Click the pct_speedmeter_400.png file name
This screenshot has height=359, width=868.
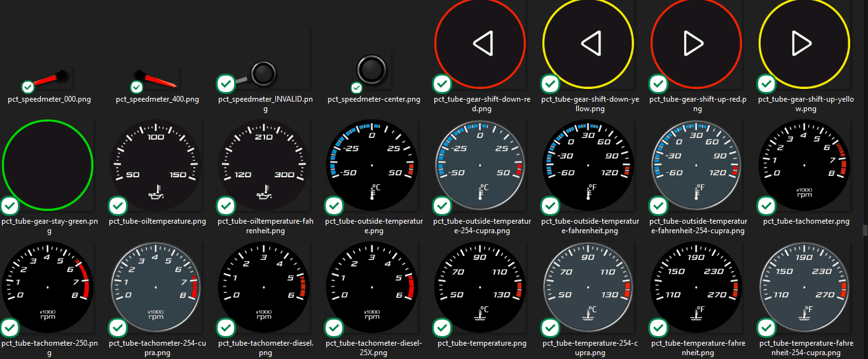(x=157, y=100)
